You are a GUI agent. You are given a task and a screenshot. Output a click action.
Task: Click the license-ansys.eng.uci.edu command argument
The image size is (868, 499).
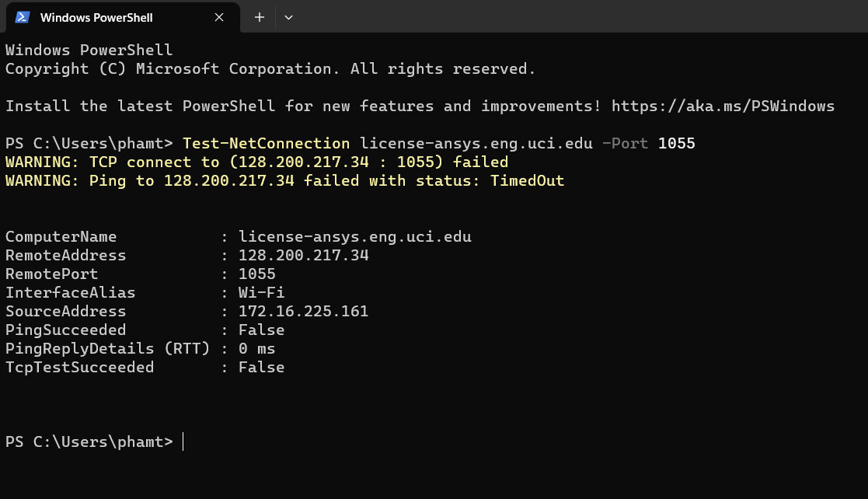pyautogui.click(x=476, y=144)
